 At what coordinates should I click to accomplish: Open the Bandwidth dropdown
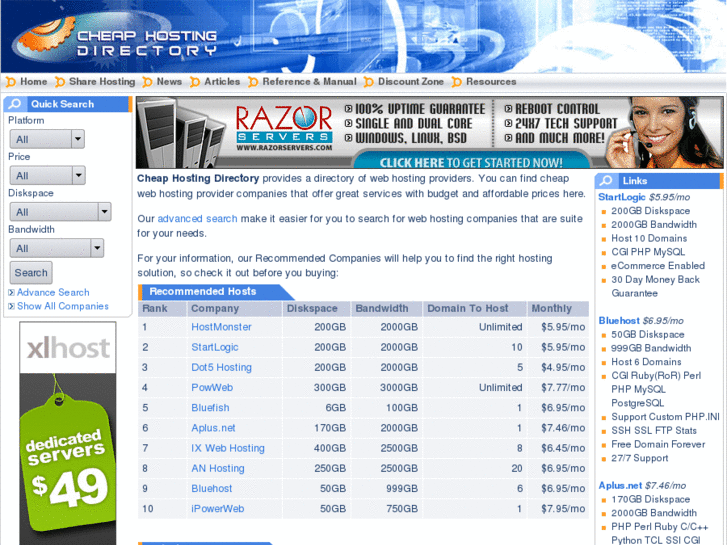coord(57,248)
